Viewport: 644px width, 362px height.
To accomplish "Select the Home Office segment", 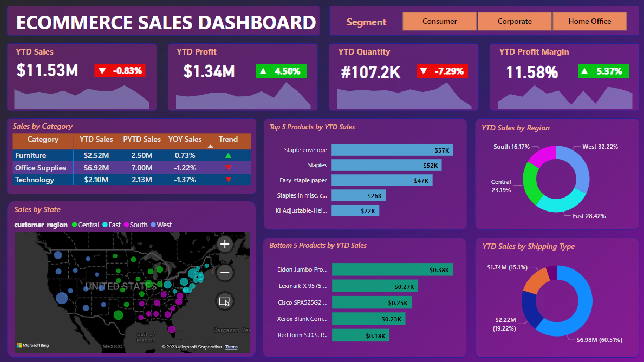I will pyautogui.click(x=589, y=22).
